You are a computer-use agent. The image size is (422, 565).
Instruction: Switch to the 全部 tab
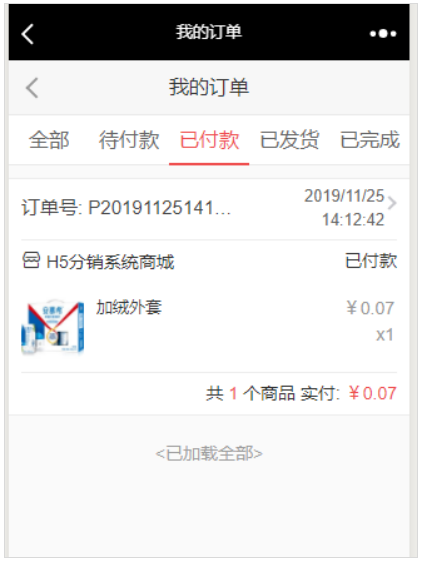(x=49, y=140)
